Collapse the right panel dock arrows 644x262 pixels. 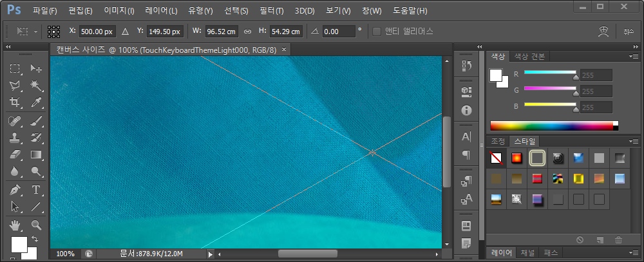[637, 47]
